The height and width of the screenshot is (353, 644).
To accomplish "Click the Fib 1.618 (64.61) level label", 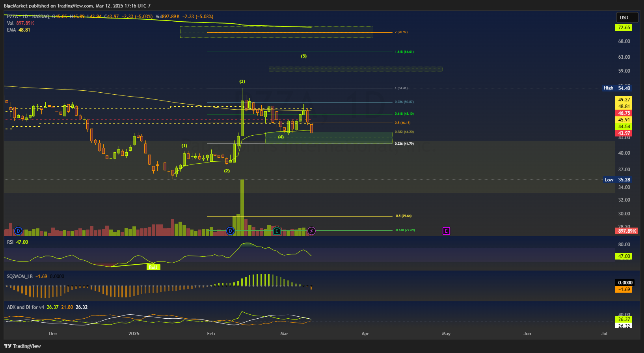I will pyautogui.click(x=404, y=52).
